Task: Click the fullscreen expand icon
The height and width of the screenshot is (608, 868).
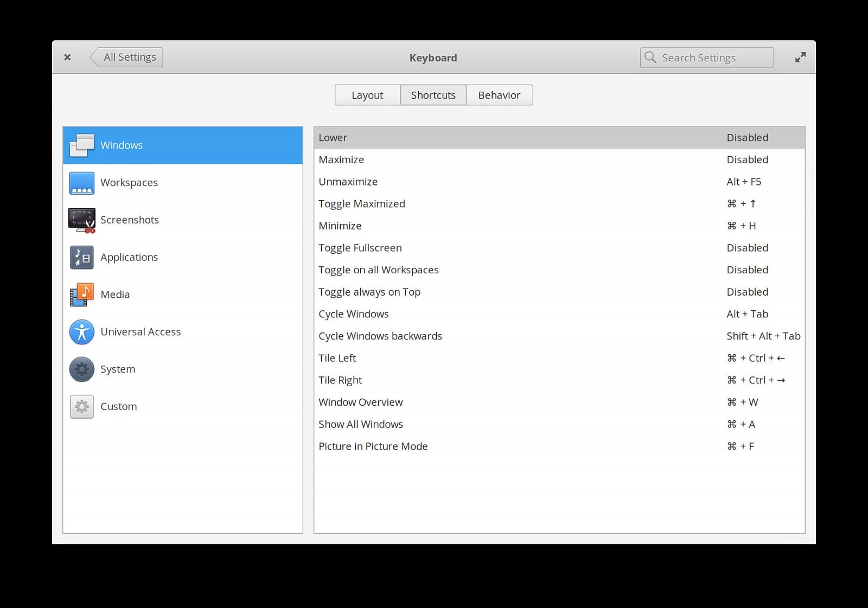Action: [x=800, y=57]
